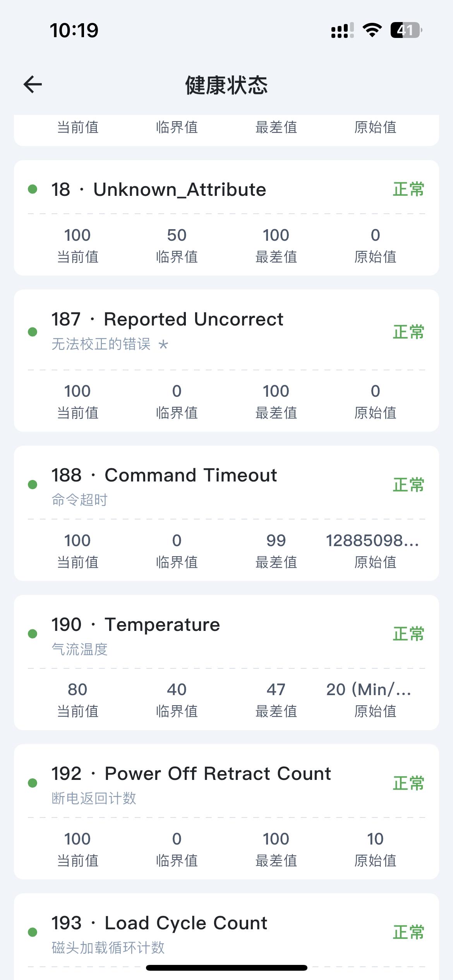This screenshot has height=980, width=453.
Task: Open 193 Load Cycle Count entry
Action: pos(160,923)
